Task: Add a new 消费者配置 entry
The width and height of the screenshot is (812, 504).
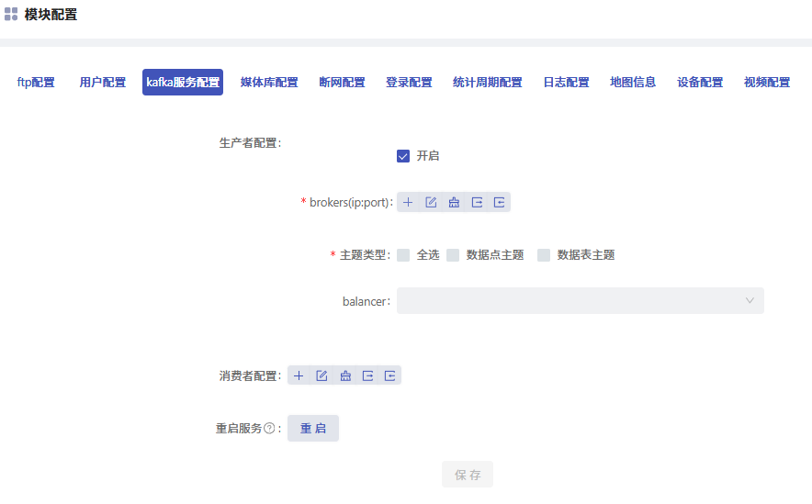Action: tap(299, 375)
